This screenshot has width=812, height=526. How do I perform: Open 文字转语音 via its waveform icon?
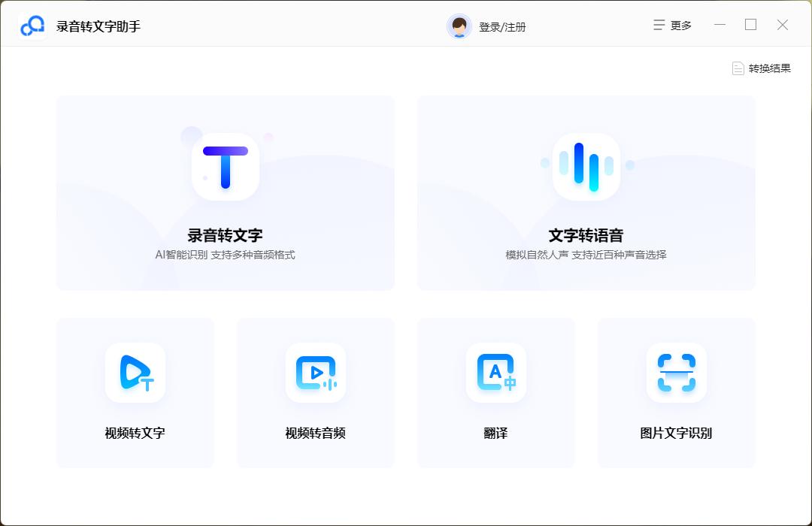point(586,167)
